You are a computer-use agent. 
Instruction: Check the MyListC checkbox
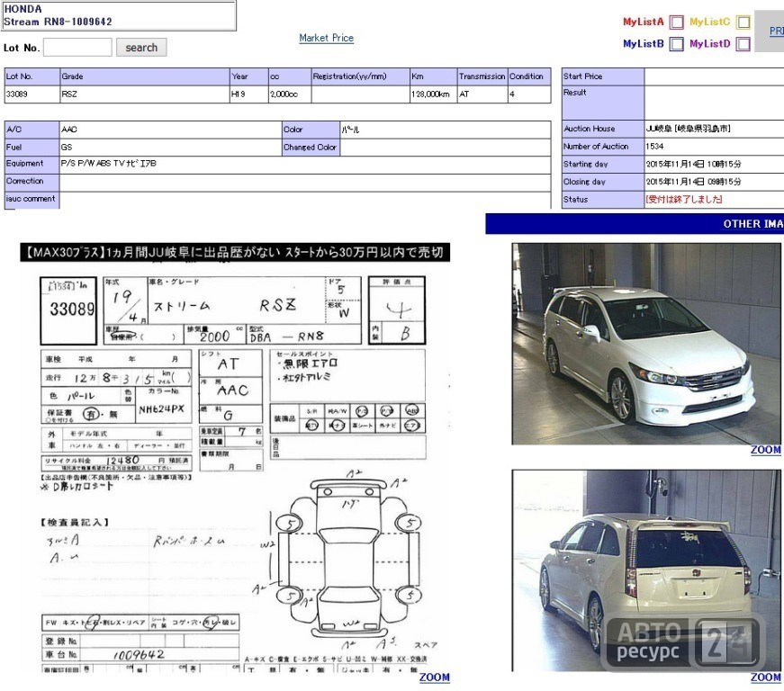pos(743,22)
